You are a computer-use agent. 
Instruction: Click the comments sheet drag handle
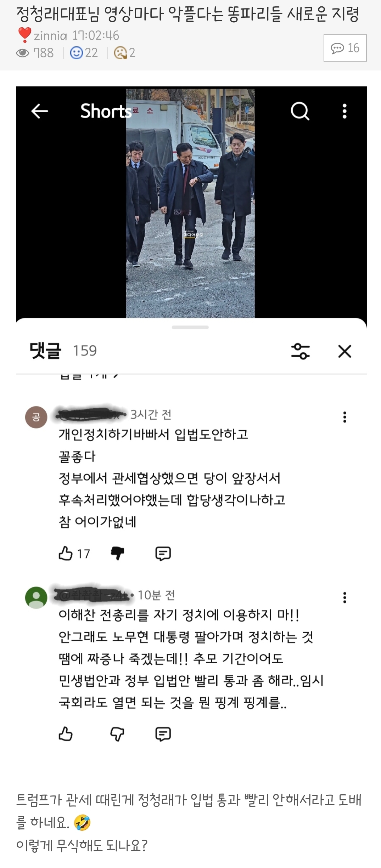point(190,327)
